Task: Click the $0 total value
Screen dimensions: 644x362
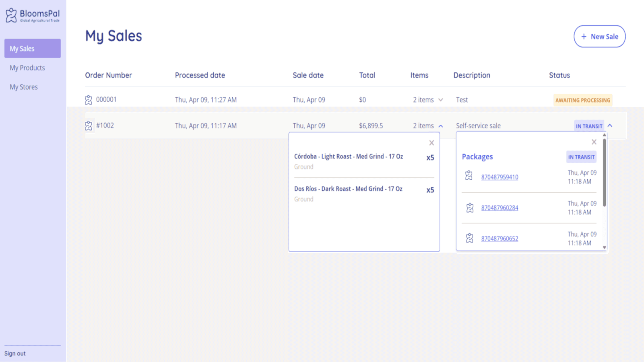Action: pyautogui.click(x=363, y=100)
